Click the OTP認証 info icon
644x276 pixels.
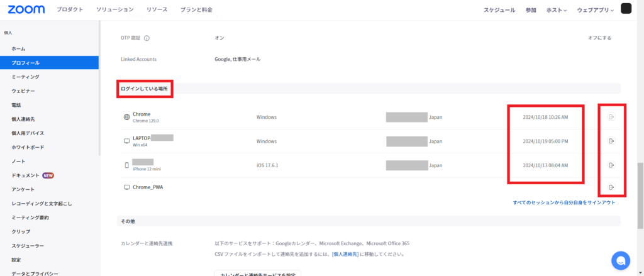click(x=147, y=38)
